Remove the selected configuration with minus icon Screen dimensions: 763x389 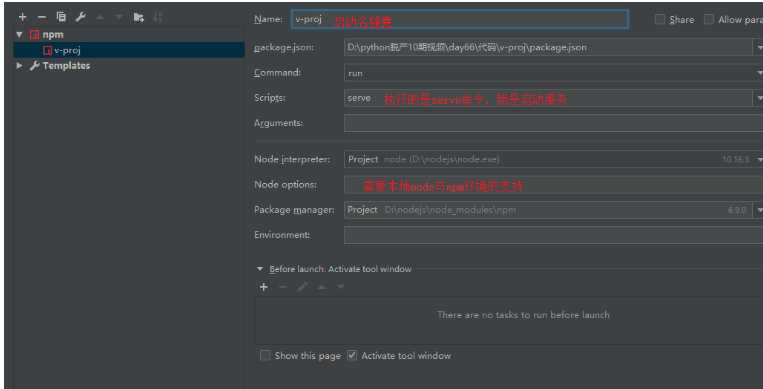[x=42, y=18]
